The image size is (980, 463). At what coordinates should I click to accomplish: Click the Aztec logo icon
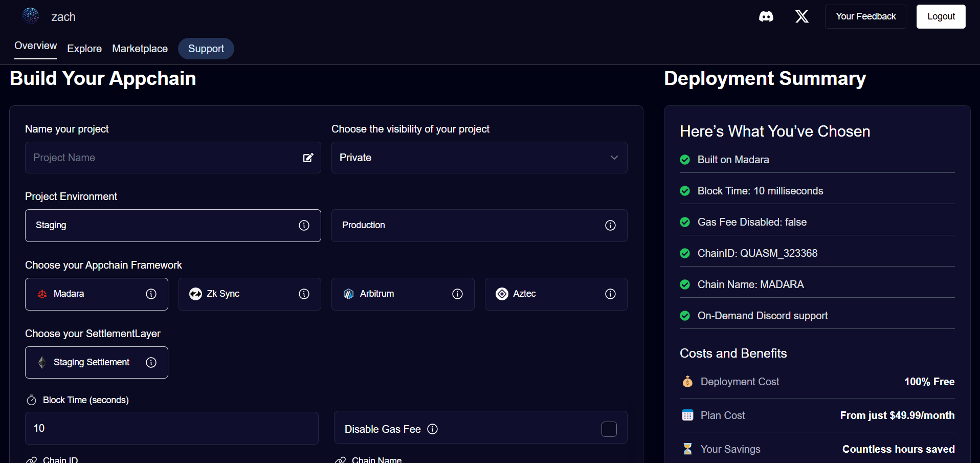(502, 294)
